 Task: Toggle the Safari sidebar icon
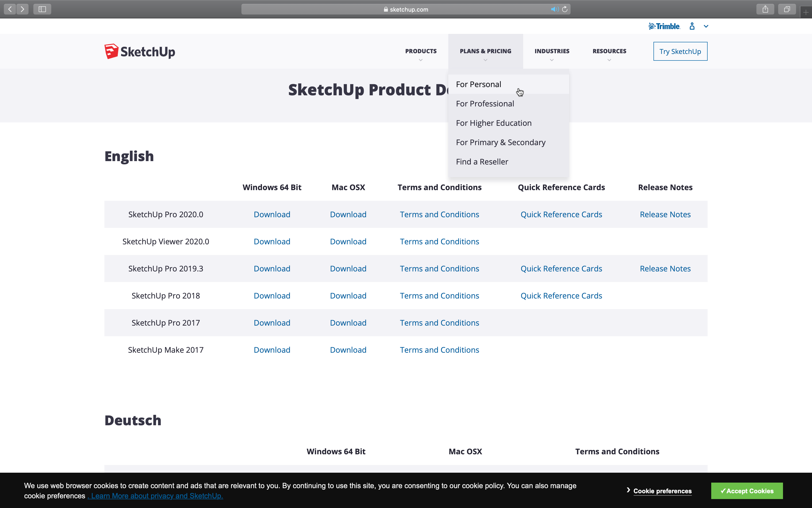(42, 9)
